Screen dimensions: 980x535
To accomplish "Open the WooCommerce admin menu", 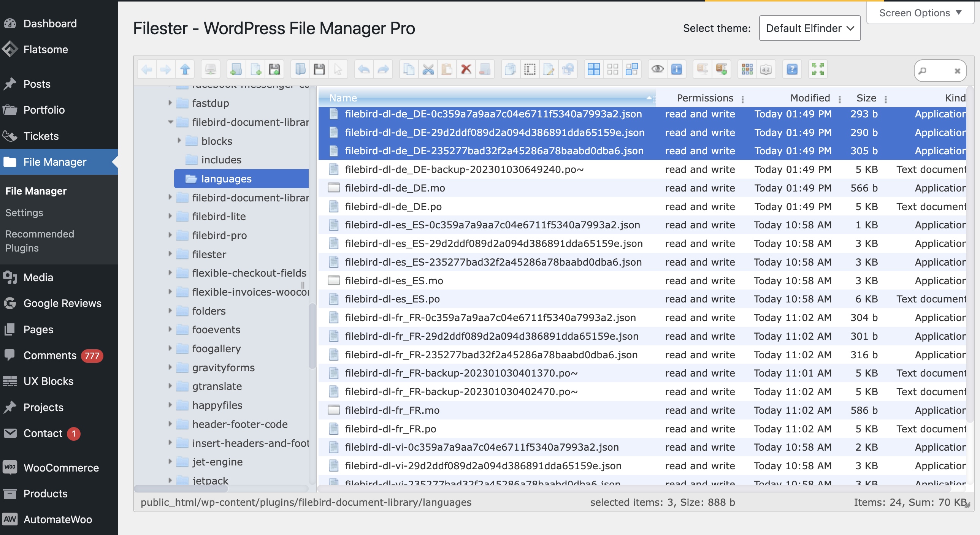I will (61, 468).
